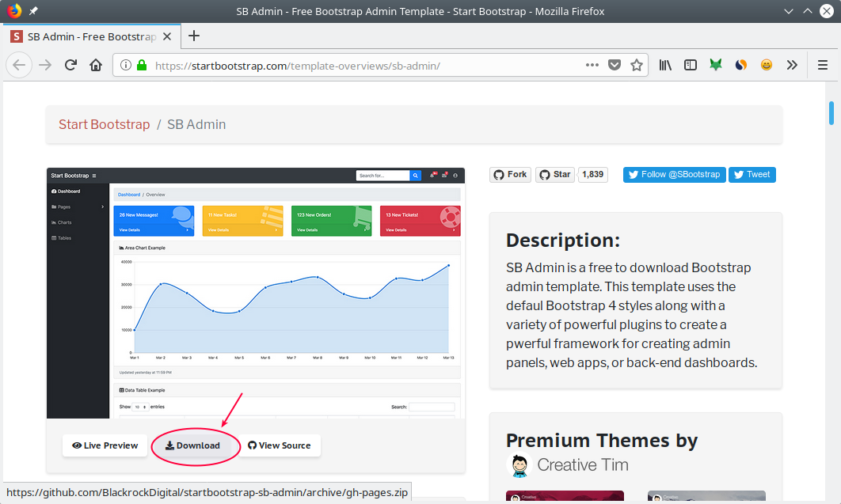Open the Start Bootstrap breadcrumb link
841x504 pixels.
point(104,124)
